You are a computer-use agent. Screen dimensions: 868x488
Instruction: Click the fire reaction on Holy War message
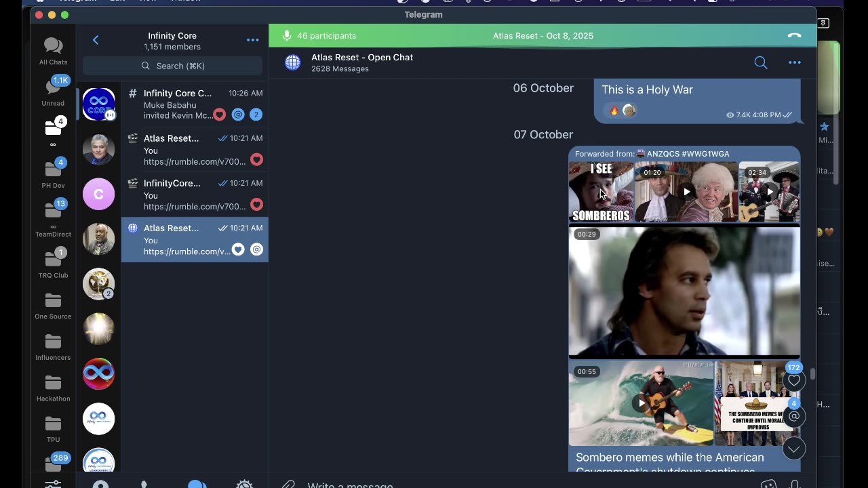614,110
